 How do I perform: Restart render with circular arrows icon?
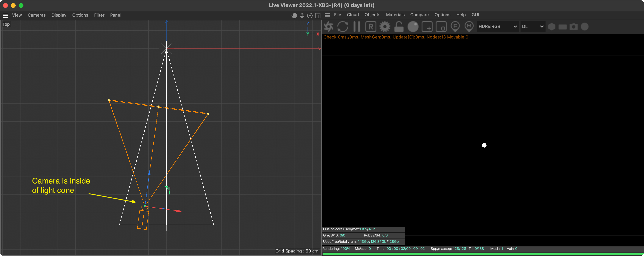(343, 27)
